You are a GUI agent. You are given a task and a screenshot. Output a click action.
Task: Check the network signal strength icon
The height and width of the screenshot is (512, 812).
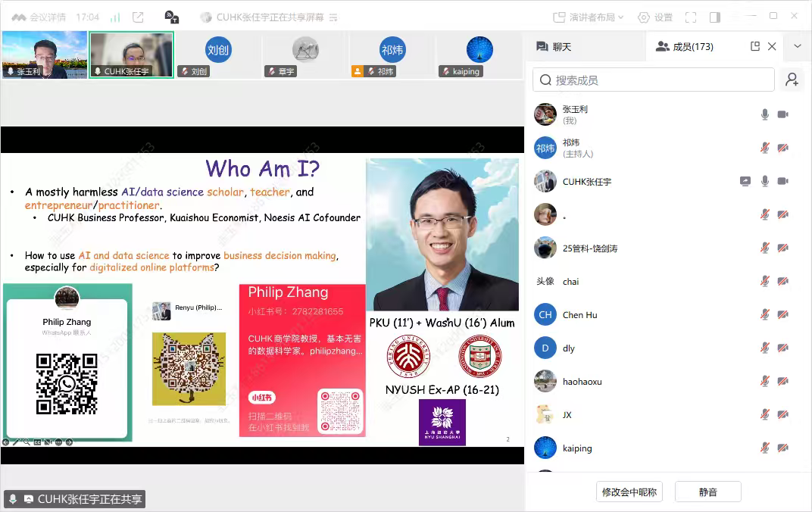pyautogui.click(x=115, y=17)
